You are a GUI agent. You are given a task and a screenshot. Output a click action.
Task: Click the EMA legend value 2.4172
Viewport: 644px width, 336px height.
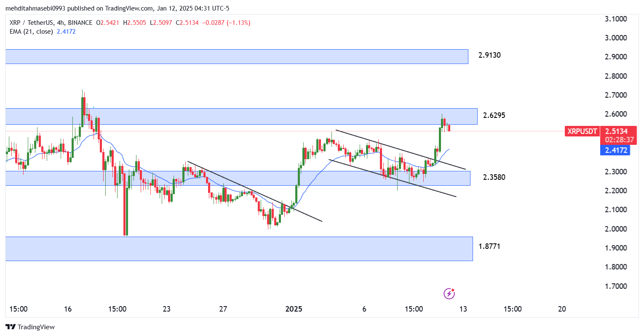[x=66, y=32]
